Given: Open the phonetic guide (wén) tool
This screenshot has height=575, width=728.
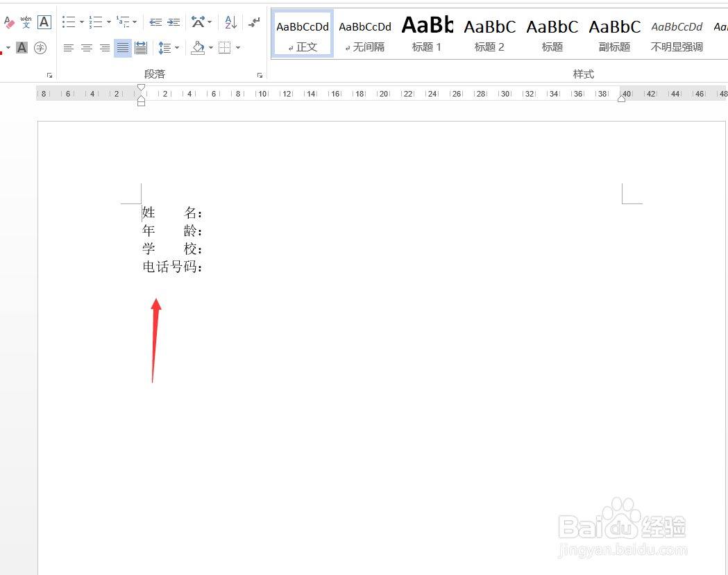Looking at the screenshot, I should pyautogui.click(x=26, y=22).
